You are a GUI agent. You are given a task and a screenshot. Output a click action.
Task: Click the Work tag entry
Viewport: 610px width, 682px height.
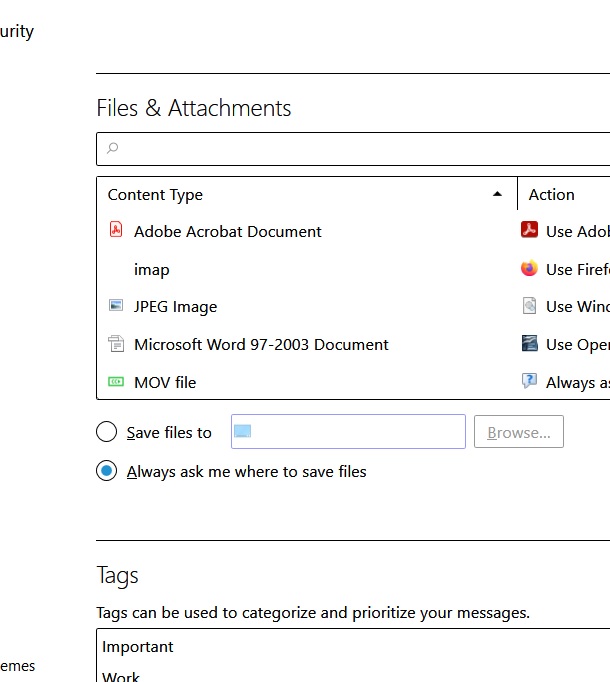pyautogui.click(x=121, y=677)
